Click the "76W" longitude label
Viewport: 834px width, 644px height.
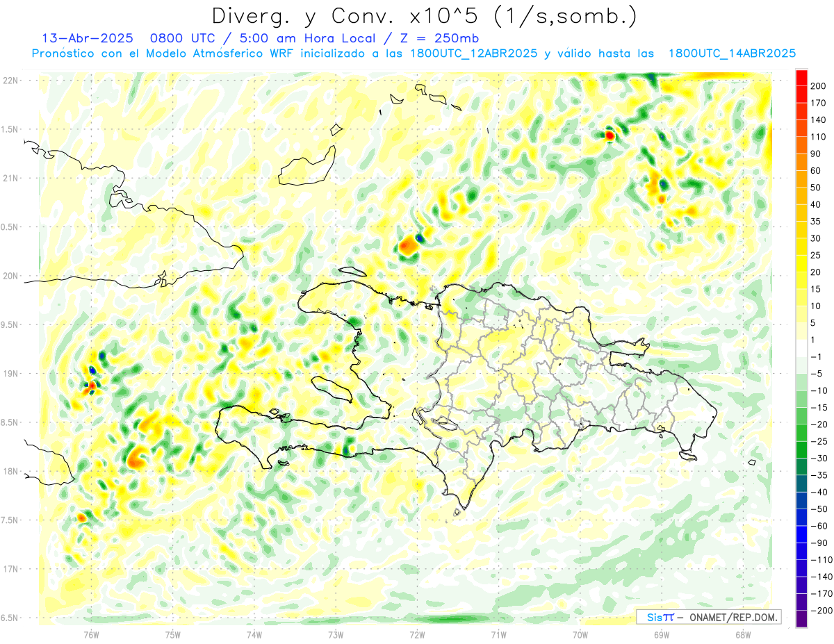(91, 635)
